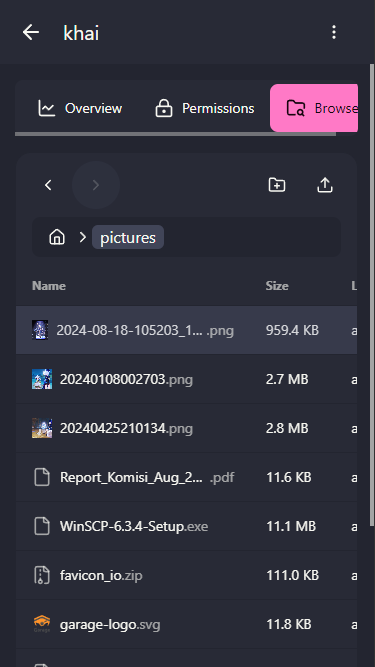The image size is (375, 667).
Task: Sort files by Size column header
Action: (x=277, y=285)
